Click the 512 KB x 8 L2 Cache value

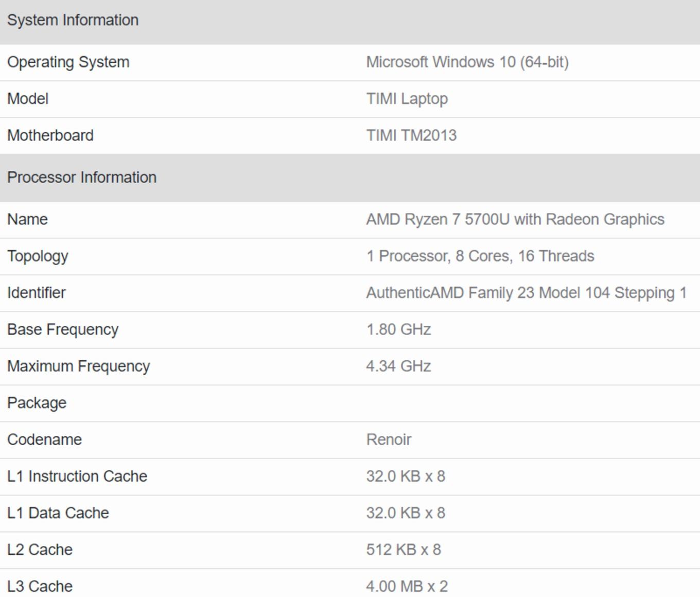coord(404,550)
